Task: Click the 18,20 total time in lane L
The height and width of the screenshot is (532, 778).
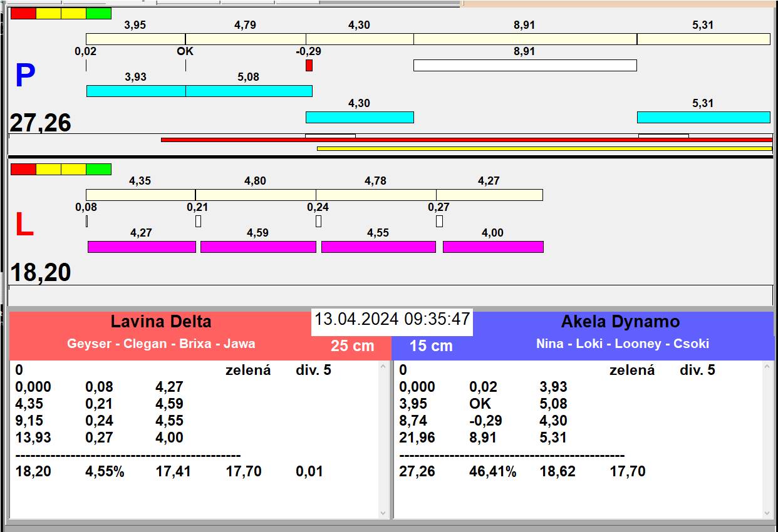Action: pyautogui.click(x=41, y=273)
